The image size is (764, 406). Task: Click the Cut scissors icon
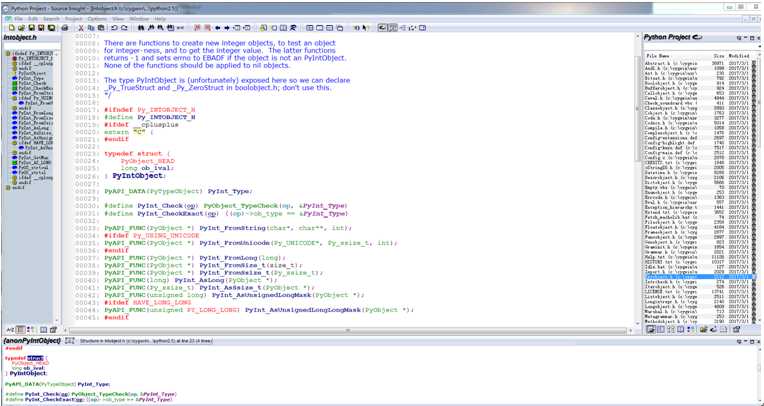pyautogui.click(x=81, y=28)
